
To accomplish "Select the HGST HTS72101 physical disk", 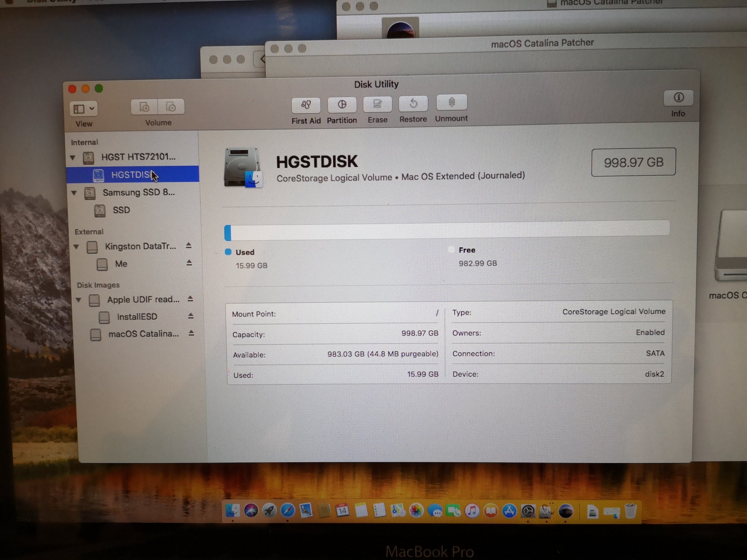I will [x=138, y=157].
